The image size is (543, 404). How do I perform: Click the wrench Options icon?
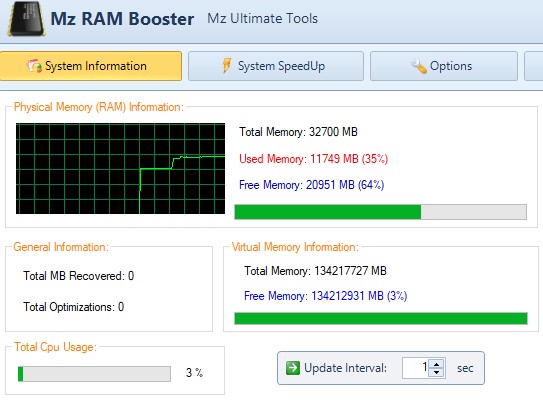pos(419,66)
